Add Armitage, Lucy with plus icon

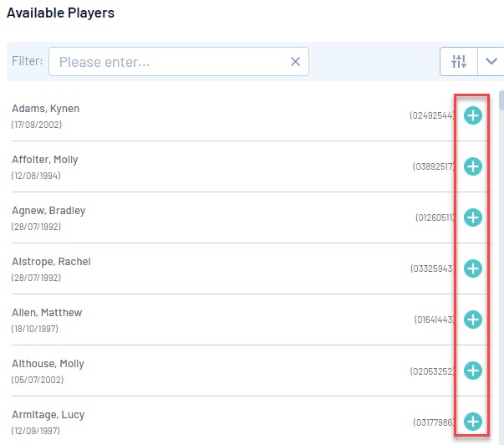[473, 422]
